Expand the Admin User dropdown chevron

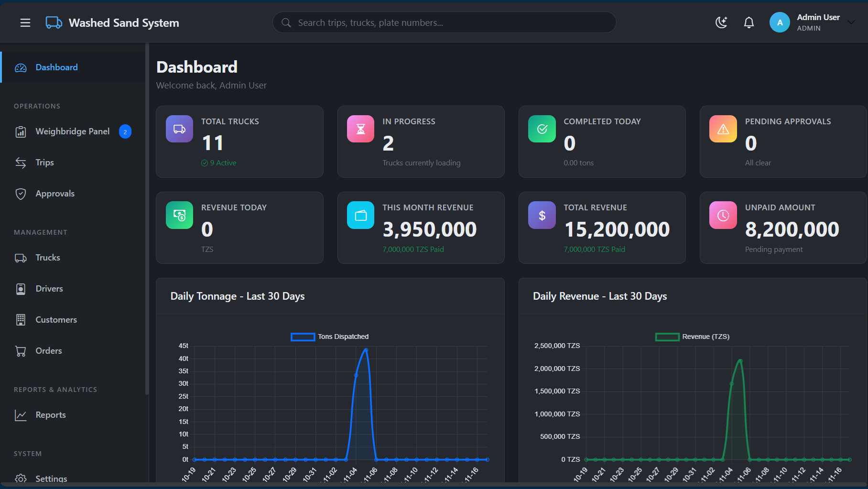[x=851, y=22]
